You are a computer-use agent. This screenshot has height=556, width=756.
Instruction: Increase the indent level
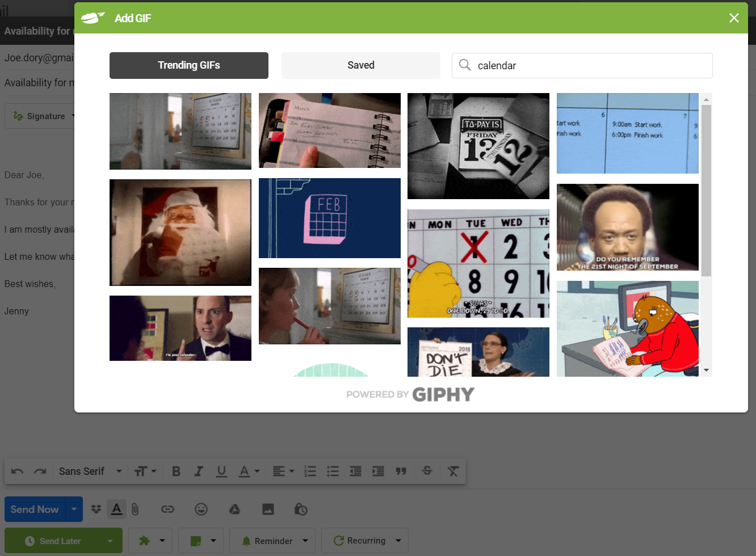pyautogui.click(x=378, y=471)
